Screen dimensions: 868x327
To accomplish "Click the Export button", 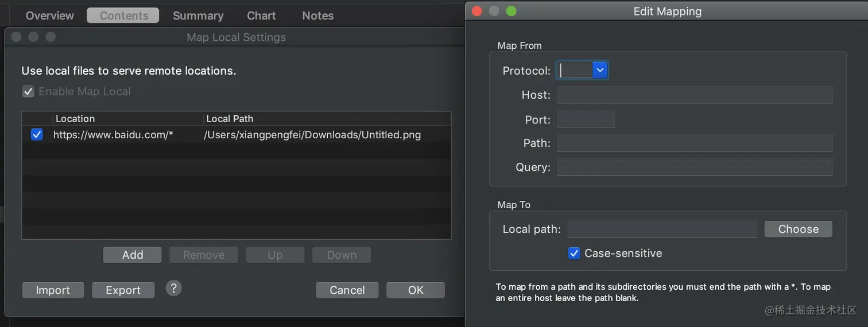I will 123,290.
